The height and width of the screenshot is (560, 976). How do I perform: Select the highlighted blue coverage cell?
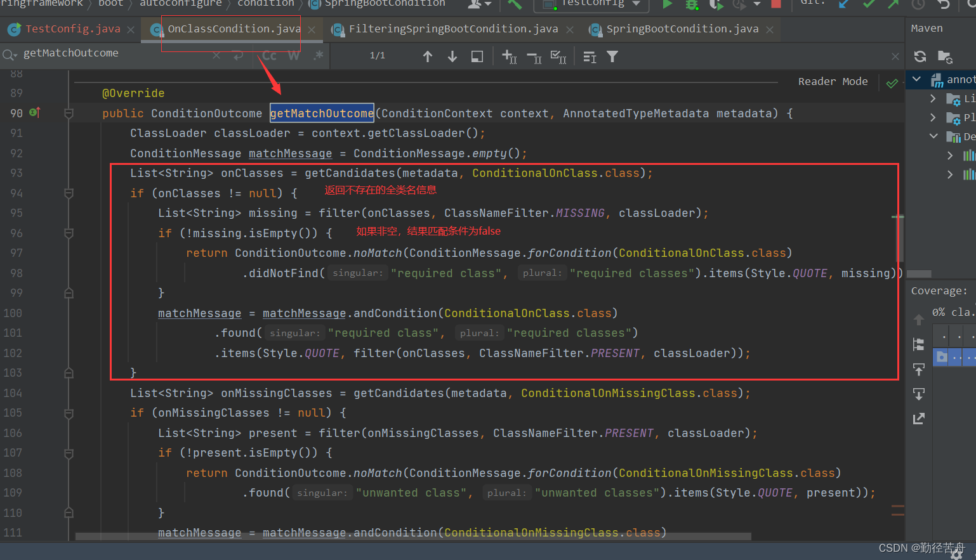click(941, 357)
